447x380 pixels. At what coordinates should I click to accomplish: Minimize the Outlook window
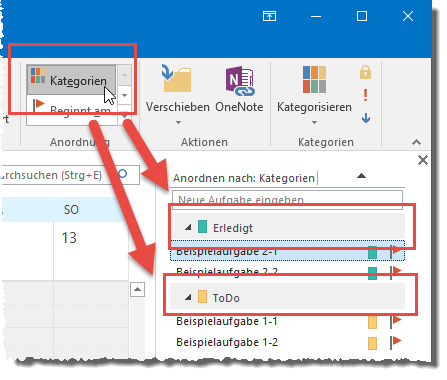316,16
